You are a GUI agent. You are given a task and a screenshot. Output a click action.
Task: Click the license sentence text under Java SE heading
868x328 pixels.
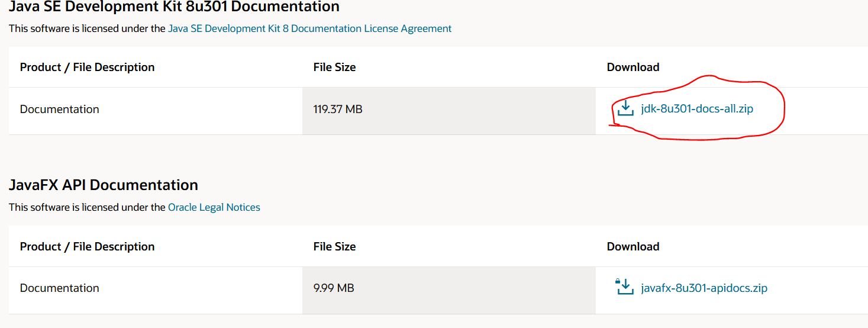point(87,28)
